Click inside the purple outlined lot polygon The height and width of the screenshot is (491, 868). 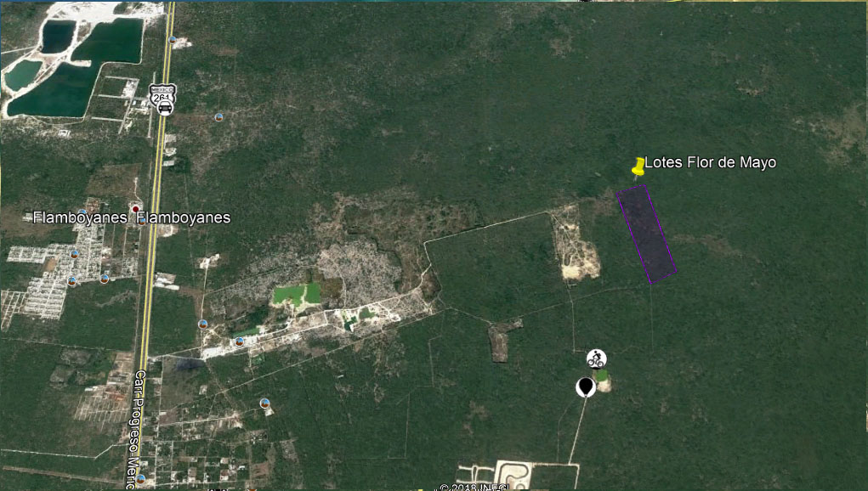point(646,233)
